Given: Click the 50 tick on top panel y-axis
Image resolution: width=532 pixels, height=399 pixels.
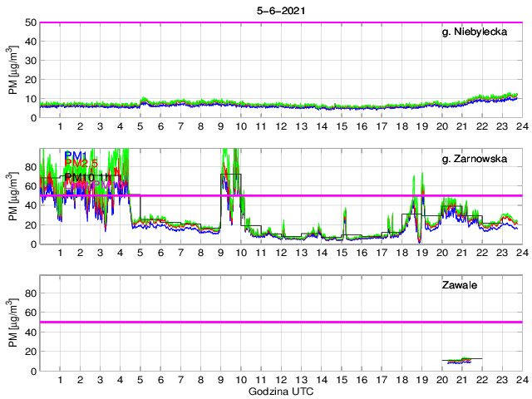Looking at the screenshot, I should (x=28, y=22).
